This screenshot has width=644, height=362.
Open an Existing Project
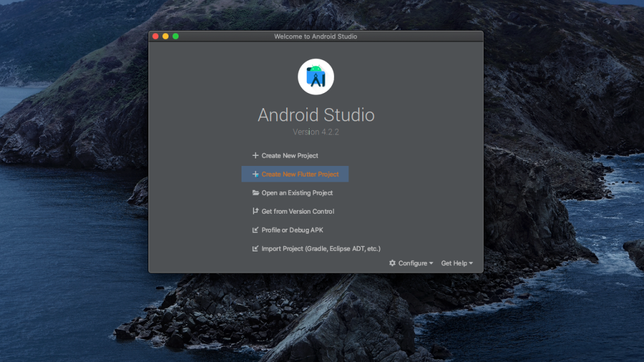point(292,193)
